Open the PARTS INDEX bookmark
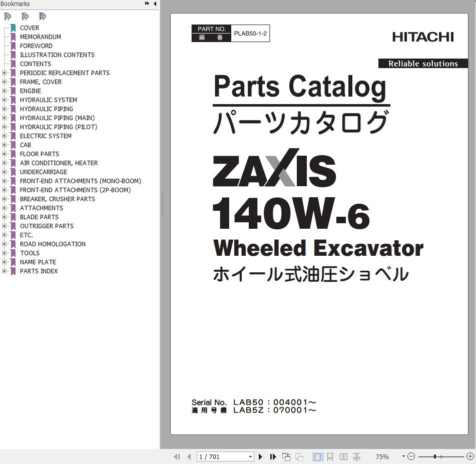Image resolution: width=476 pixels, height=464 pixels. pos(39,271)
